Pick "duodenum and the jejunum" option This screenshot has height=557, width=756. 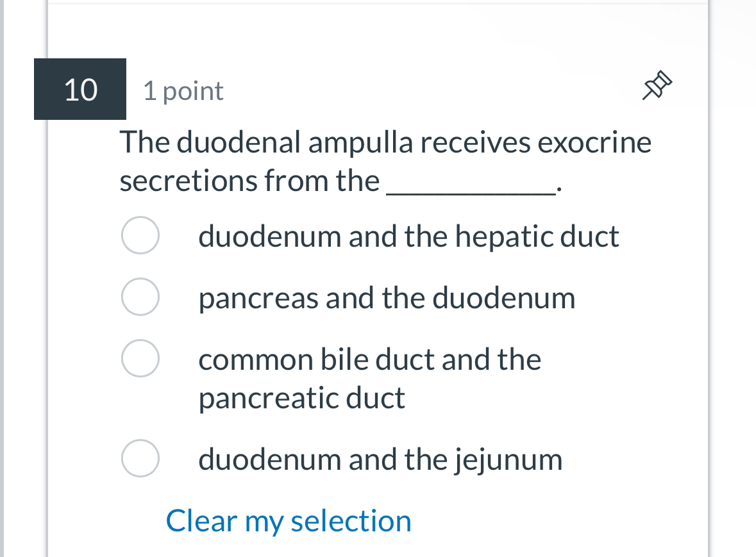140,458
